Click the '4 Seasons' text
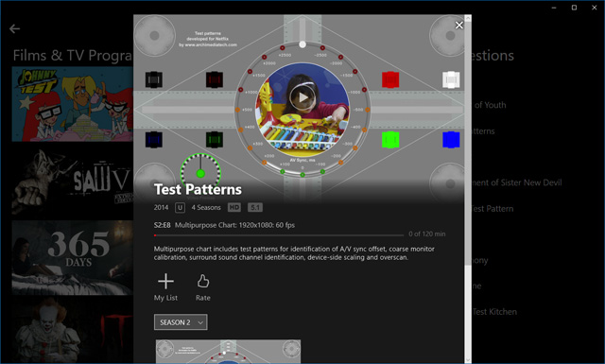Screen dimensions: 605x364 point(206,208)
